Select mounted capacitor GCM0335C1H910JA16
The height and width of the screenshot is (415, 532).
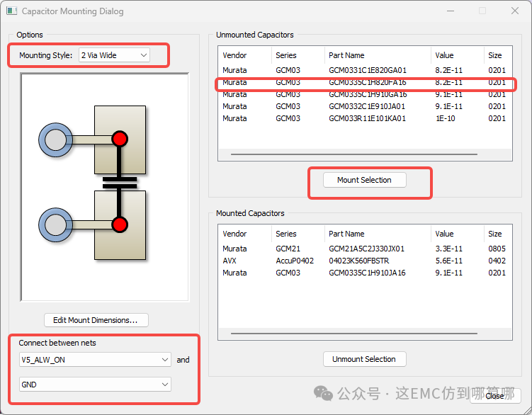[x=365, y=273]
